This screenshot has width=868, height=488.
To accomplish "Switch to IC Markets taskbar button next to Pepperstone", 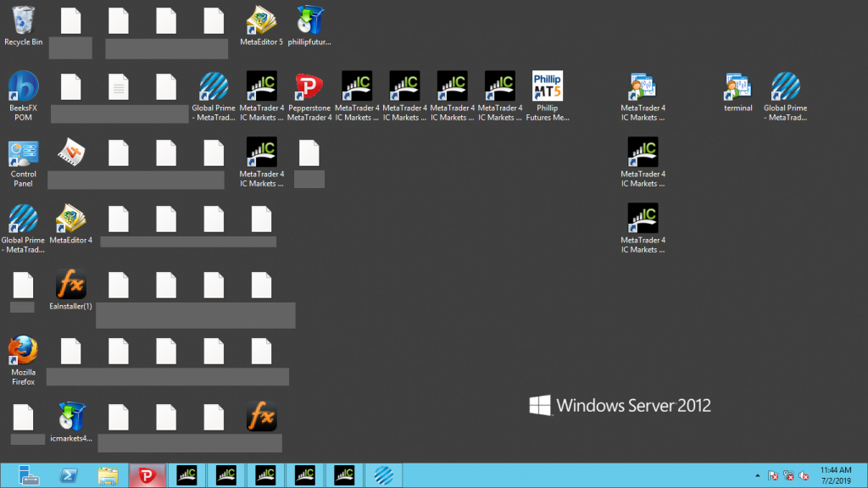I will [186, 475].
